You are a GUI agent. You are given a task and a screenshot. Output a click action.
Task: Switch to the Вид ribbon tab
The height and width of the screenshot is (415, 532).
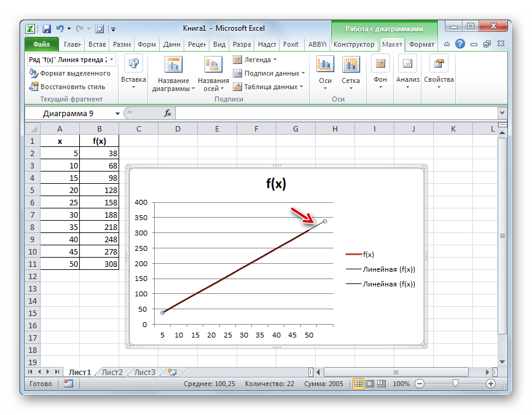[x=219, y=44]
